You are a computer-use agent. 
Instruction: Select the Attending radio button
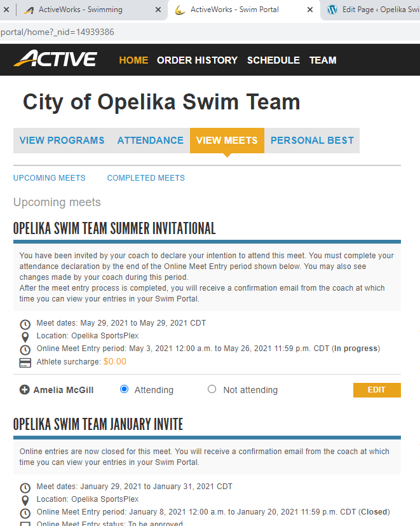[125, 389]
